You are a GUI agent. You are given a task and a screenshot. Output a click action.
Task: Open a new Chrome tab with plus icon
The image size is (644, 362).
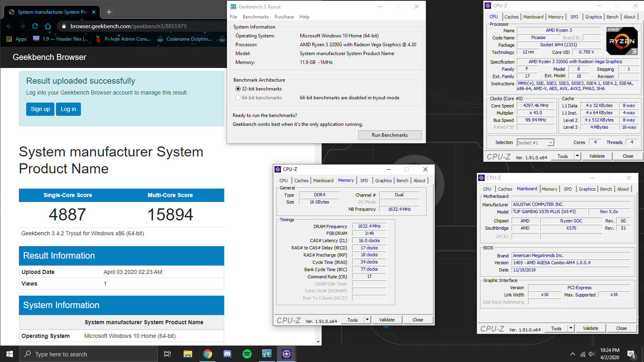click(109, 12)
